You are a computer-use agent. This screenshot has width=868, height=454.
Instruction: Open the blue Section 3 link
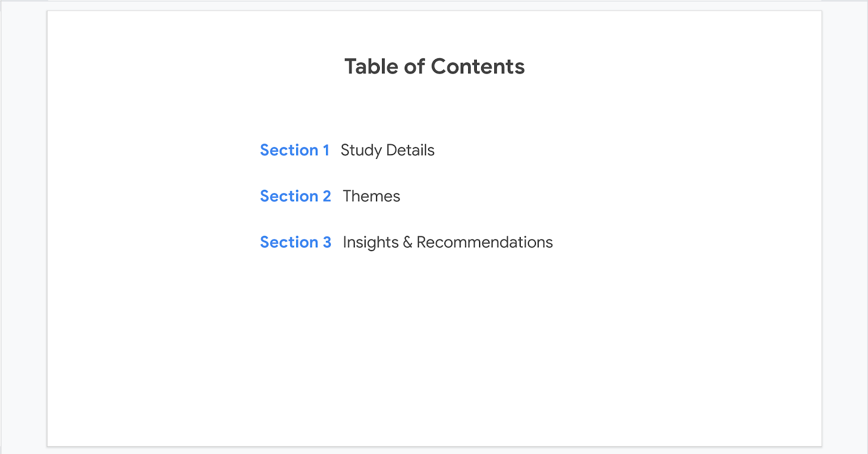[x=295, y=242]
